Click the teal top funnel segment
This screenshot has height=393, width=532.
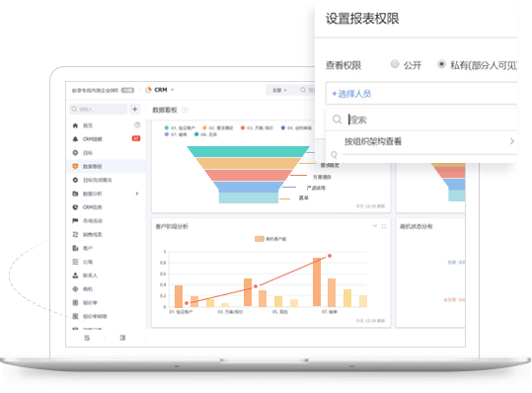[x=248, y=151]
